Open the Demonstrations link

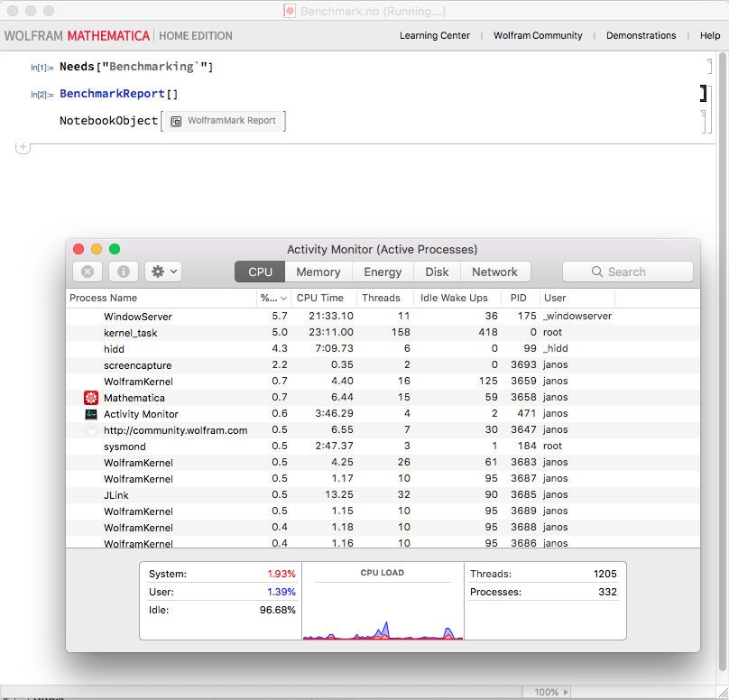(x=641, y=35)
